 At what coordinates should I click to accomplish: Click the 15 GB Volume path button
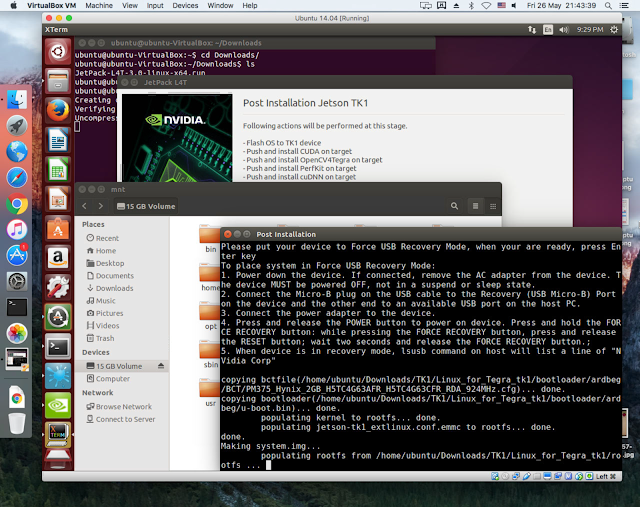pos(146,206)
